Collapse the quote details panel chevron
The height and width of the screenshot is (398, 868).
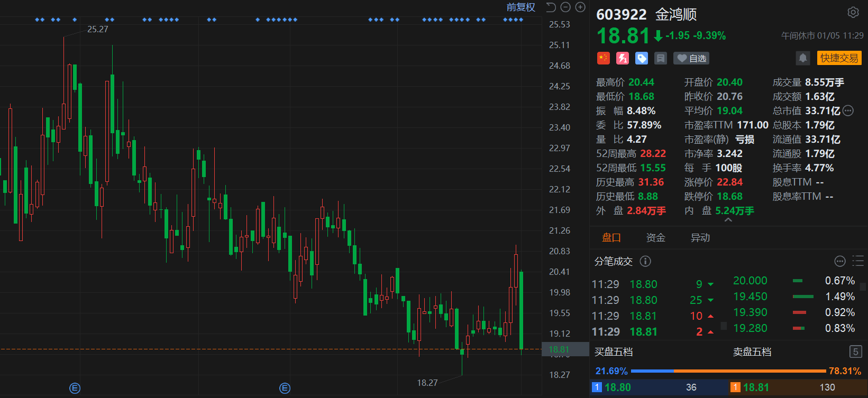pyautogui.click(x=728, y=220)
